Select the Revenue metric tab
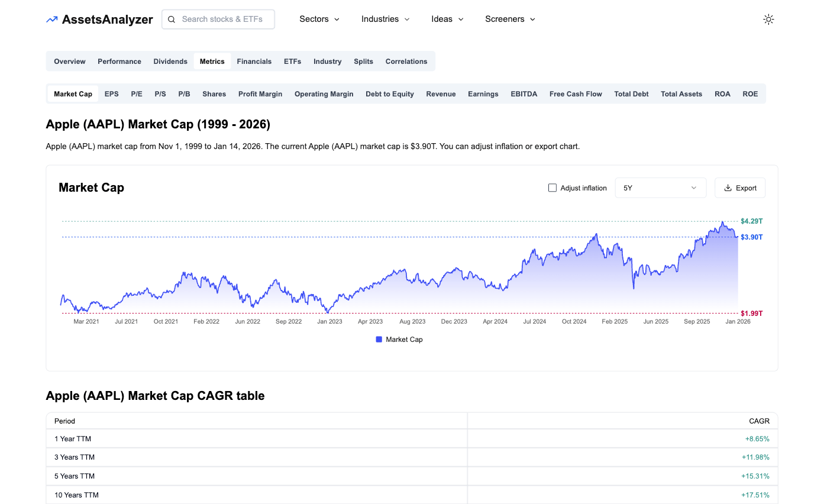This screenshot has width=824, height=504. pos(441,94)
